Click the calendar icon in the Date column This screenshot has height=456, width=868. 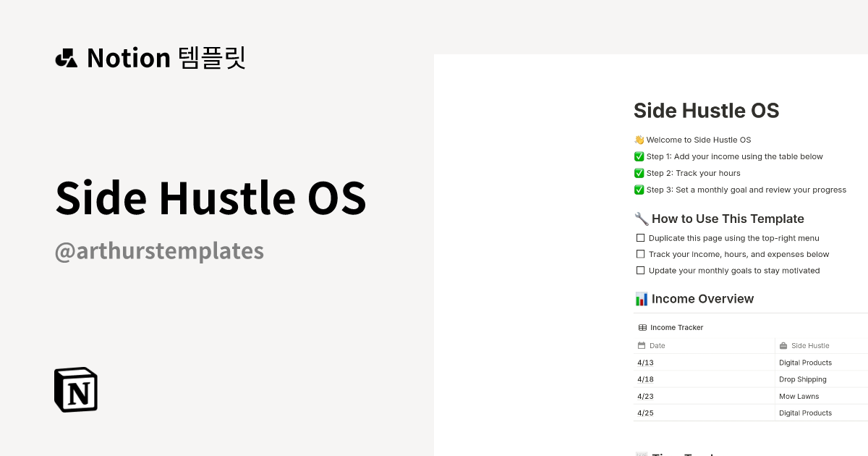(x=641, y=345)
